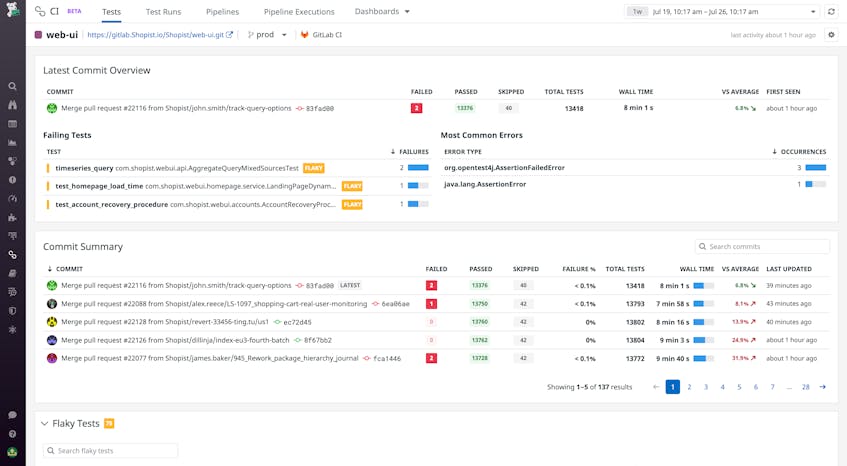Click the 1w time preset chip
The width and height of the screenshot is (847, 466).
coord(637,11)
